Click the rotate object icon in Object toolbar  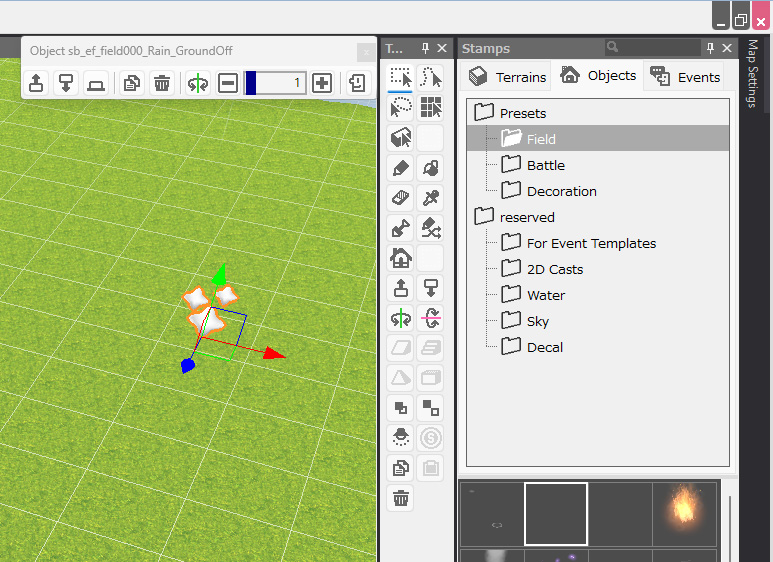click(198, 83)
